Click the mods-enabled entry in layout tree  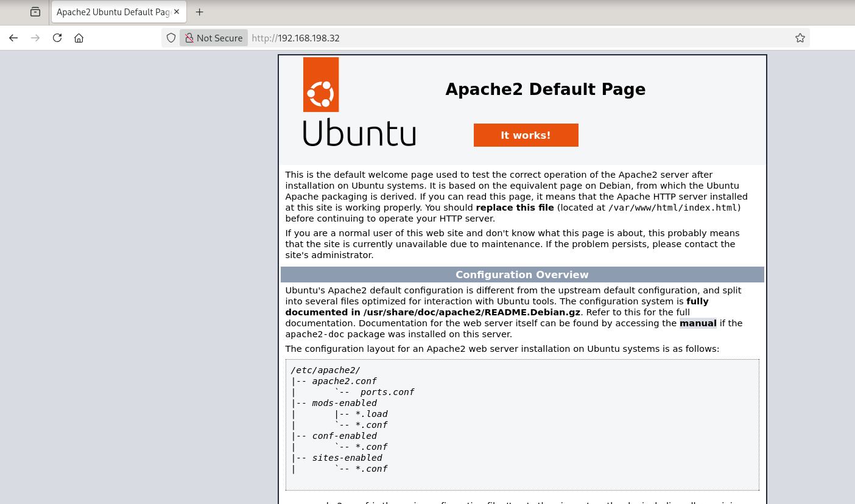(344, 403)
